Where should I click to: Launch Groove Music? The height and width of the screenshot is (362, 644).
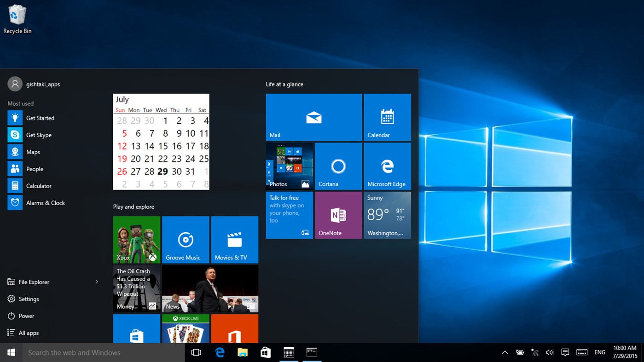pos(185,239)
